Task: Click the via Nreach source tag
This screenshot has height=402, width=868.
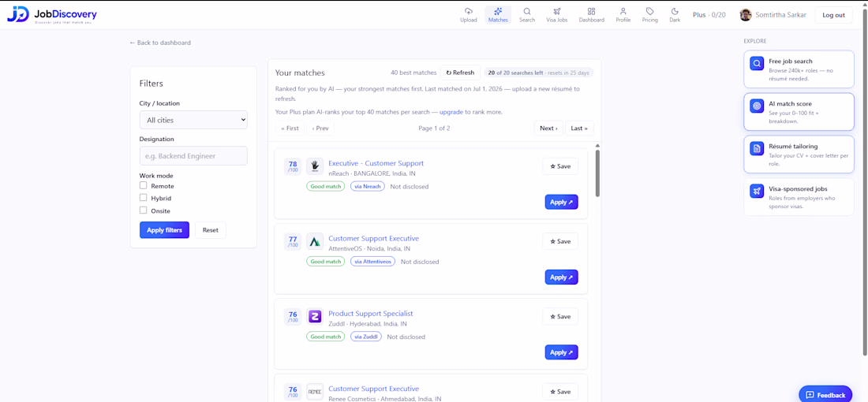Action: click(x=368, y=186)
